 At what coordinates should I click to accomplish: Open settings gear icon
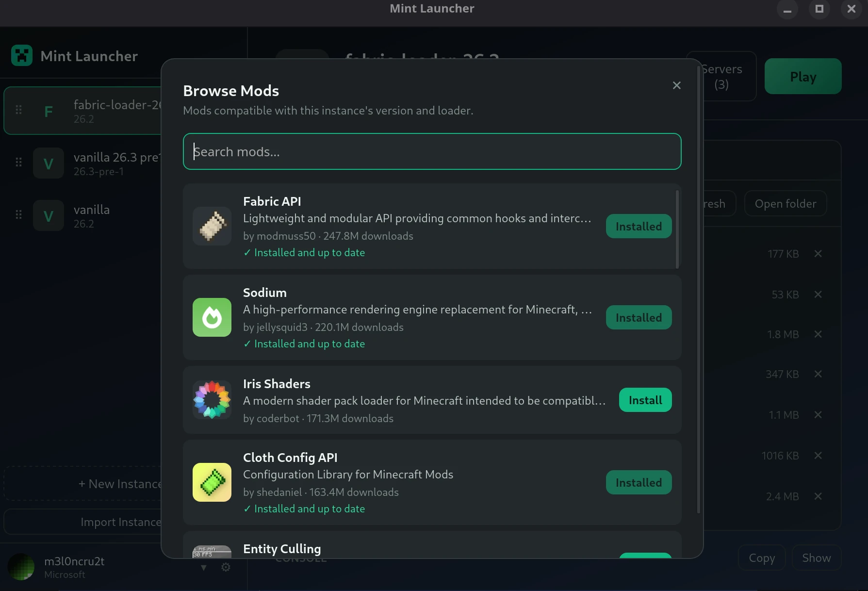click(226, 567)
